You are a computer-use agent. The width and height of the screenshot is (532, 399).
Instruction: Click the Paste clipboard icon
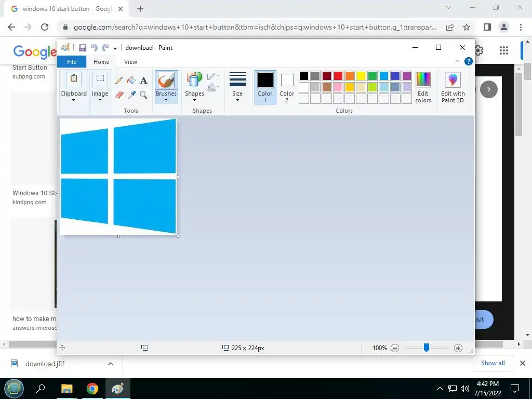pyautogui.click(x=74, y=79)
